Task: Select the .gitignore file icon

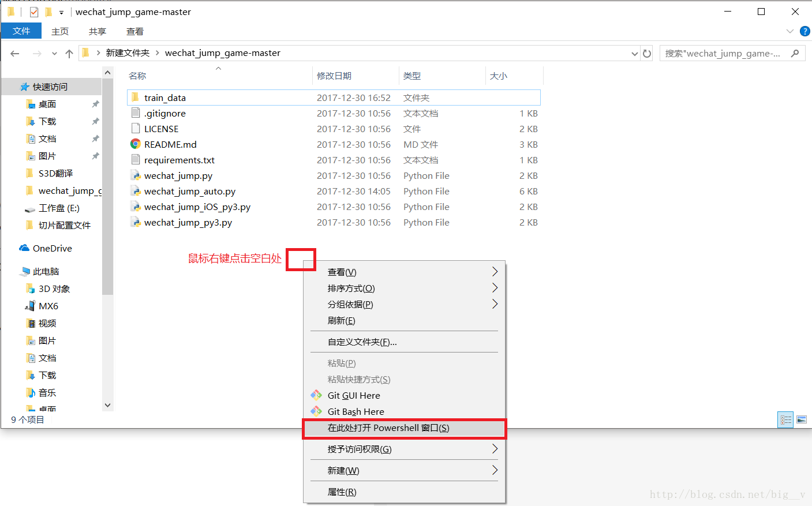Action: pos(136,113)
